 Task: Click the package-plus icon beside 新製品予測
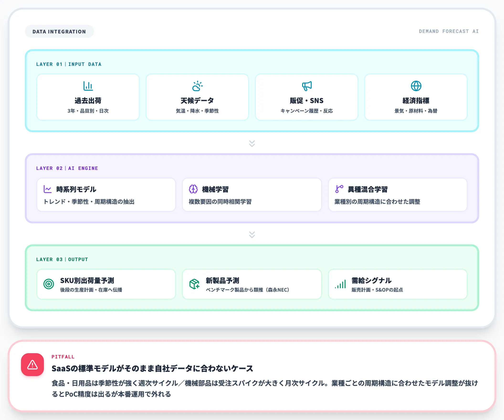point(194,284)
